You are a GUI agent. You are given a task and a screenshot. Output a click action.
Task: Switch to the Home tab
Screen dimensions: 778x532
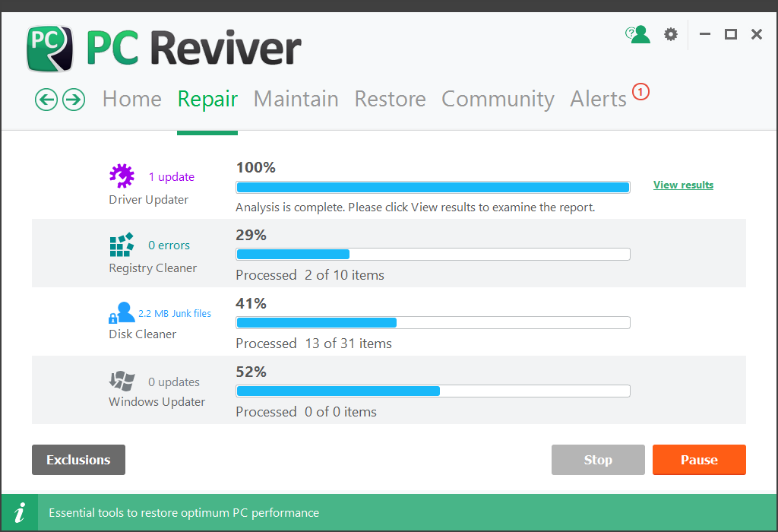(132, 100)
